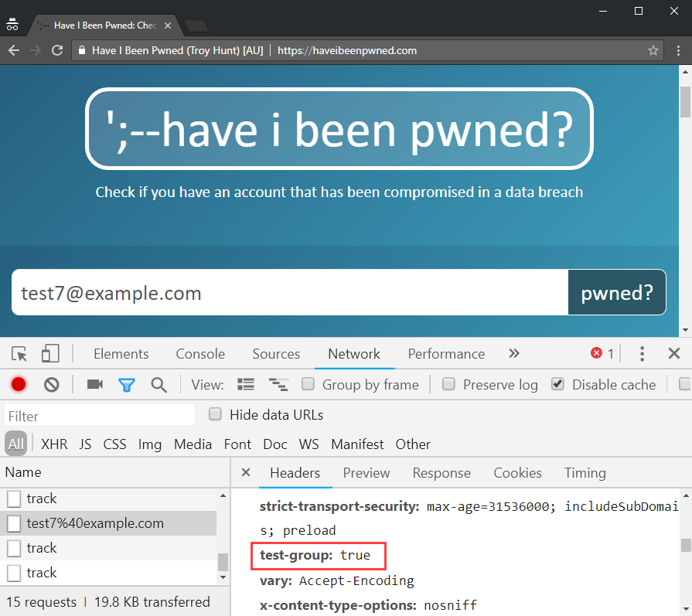The image size is (692, 616).
Task: Select the Network tab
Action: point(354,354)
